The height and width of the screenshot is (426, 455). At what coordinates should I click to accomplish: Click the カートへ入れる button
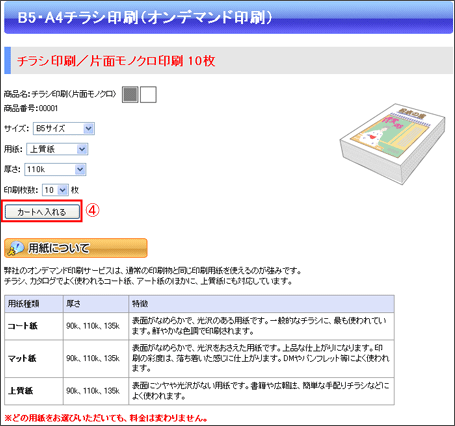pos(42,212)
